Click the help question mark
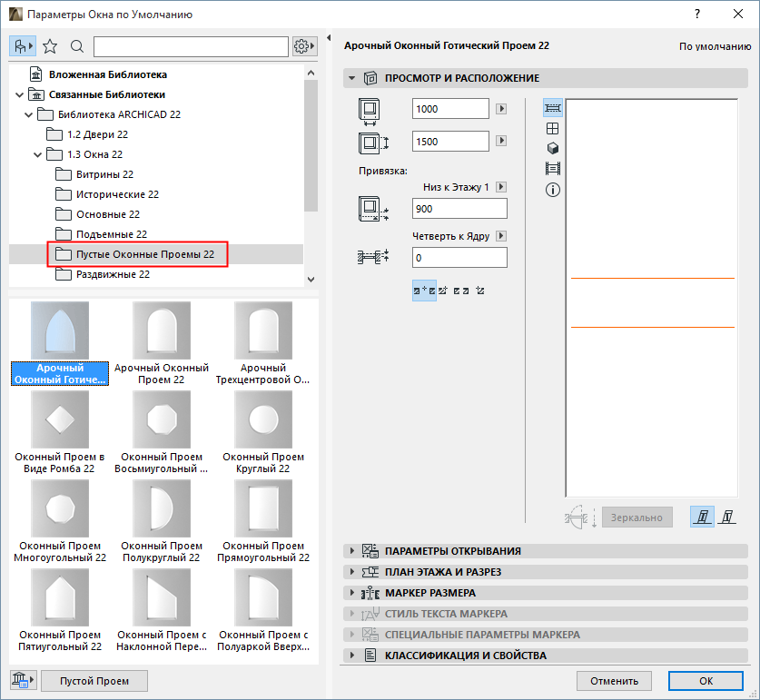 [697, 14]
